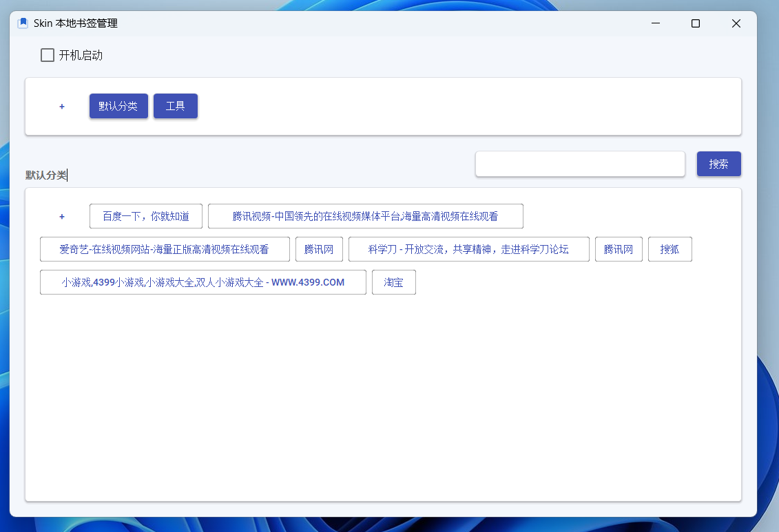The image size is (779, 532).
Task: Open the 搜狐 bookmark
Action: click(669, 249)
